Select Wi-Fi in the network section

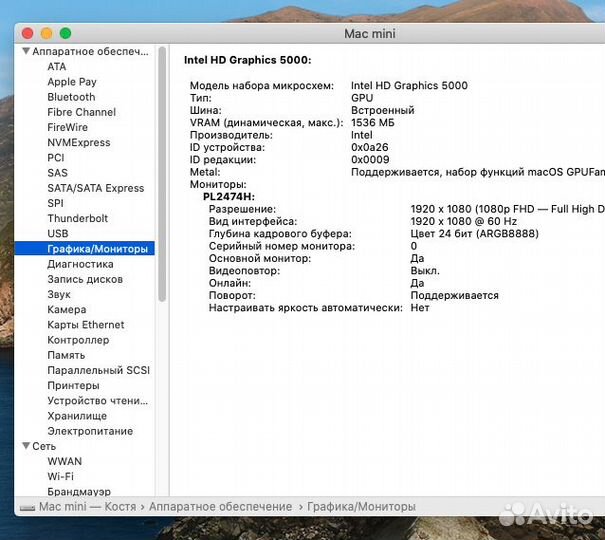coord(61,476)
